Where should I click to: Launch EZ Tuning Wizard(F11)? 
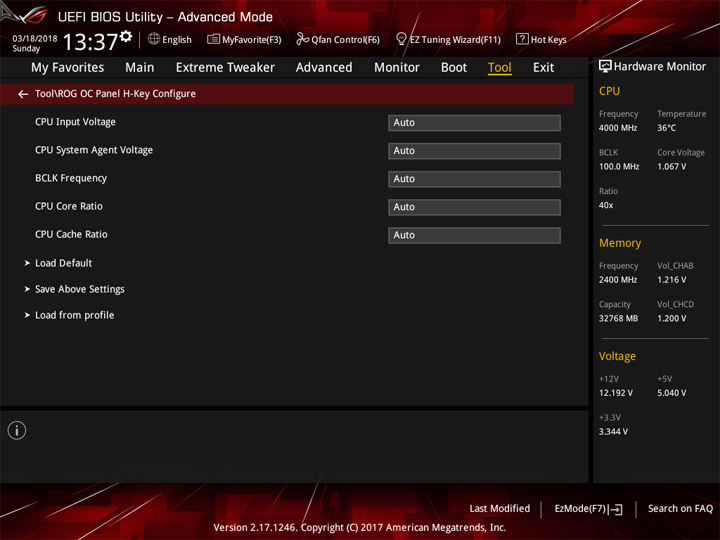pos(448,39)
